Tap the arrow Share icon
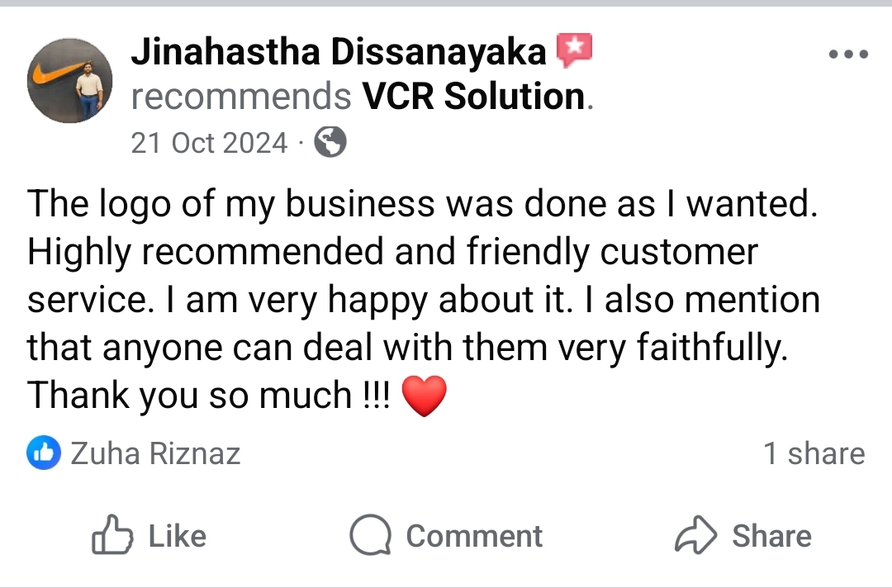The width and height of the screenshot is (892, 588). pyautogui.click(x=695, y=536)
